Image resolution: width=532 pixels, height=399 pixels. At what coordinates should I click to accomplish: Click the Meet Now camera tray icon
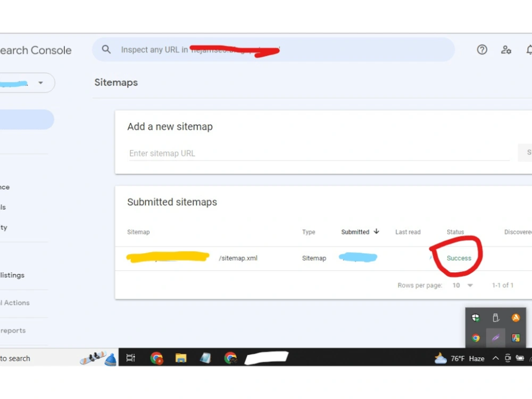508,358
